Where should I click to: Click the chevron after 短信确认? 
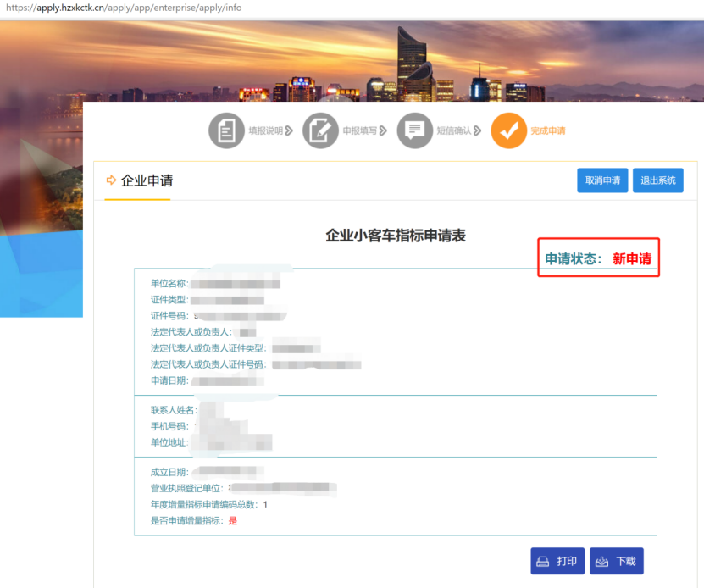tap(478, 130)
